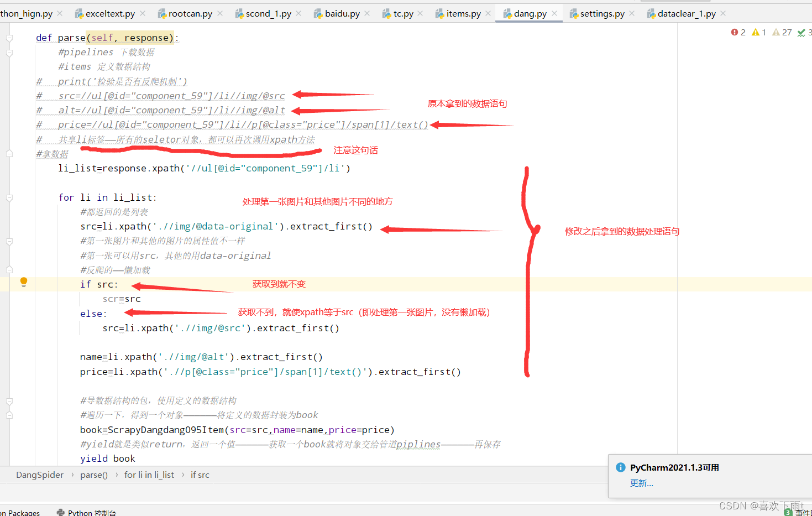Click the PyCharm2021.1.3可用 notification title
812x516 pixels.
coord(674,467)
